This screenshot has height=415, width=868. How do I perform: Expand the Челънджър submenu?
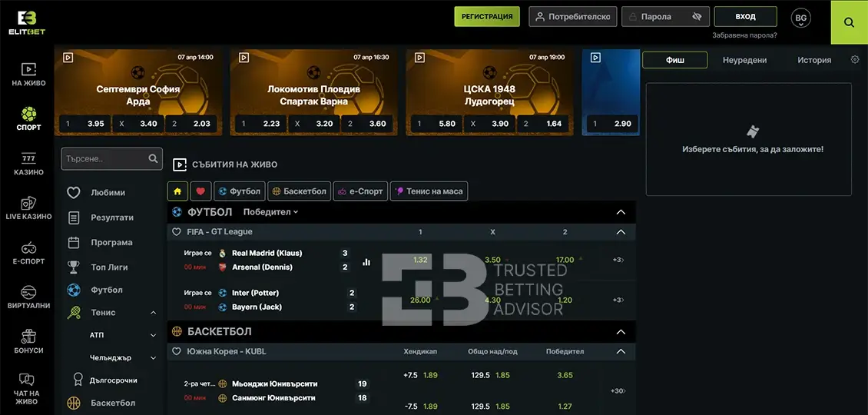[154, 358]
